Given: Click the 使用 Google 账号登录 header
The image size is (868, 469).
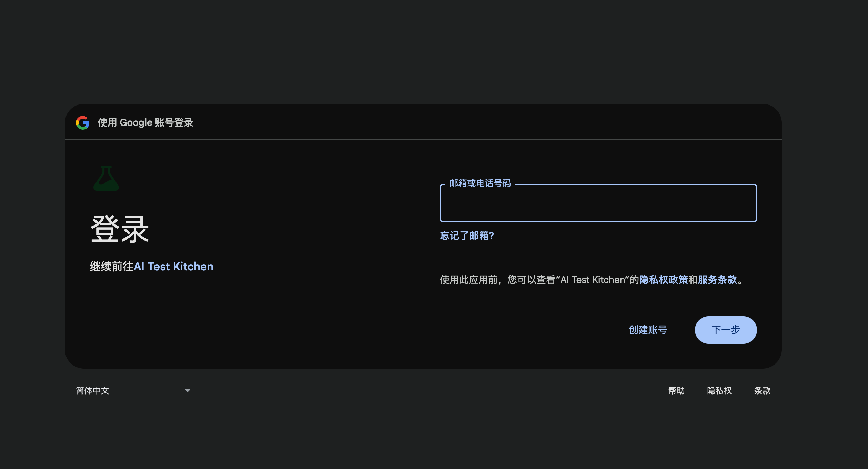Looking at the screenshot, I should [145, 123].
